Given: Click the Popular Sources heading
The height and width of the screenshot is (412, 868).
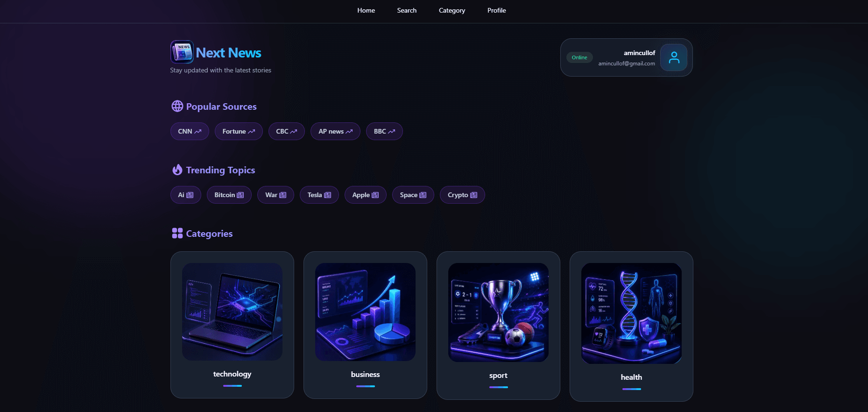Looking at the screenshot, I should click(x=221, y=107).
